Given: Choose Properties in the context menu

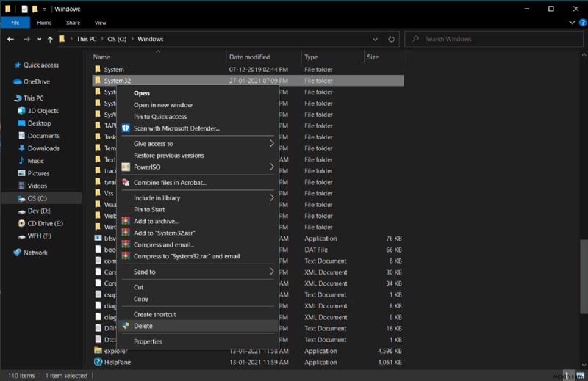Looking at the screenshot, I should point(148,341).
